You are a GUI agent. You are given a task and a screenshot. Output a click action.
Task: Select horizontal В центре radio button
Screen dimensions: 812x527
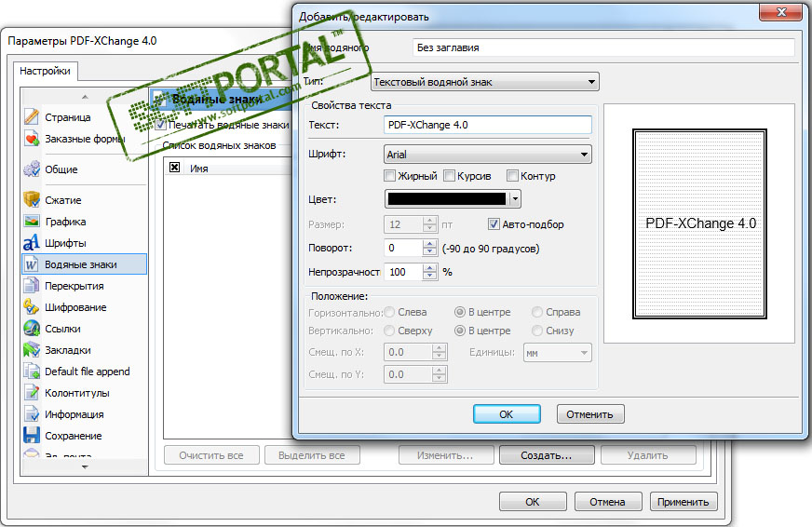(x=459, y=312)
